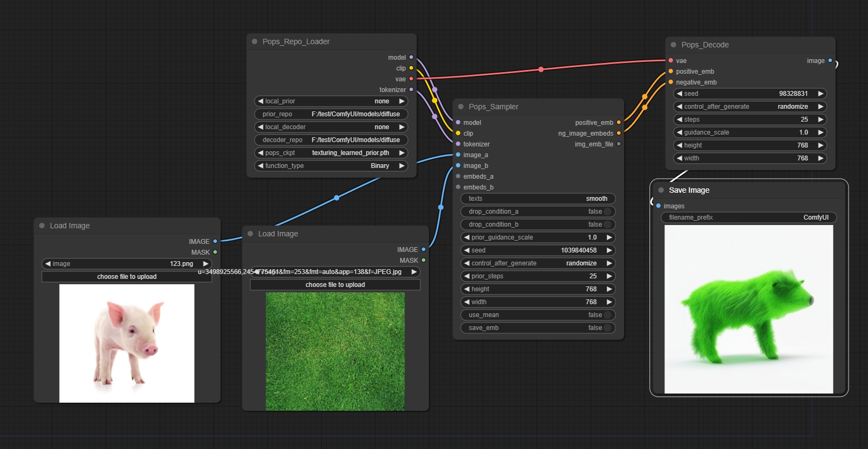Click the MASK output port of 123.png node
This screenshot has width=868, height=449.
click(x=215, y=252)
